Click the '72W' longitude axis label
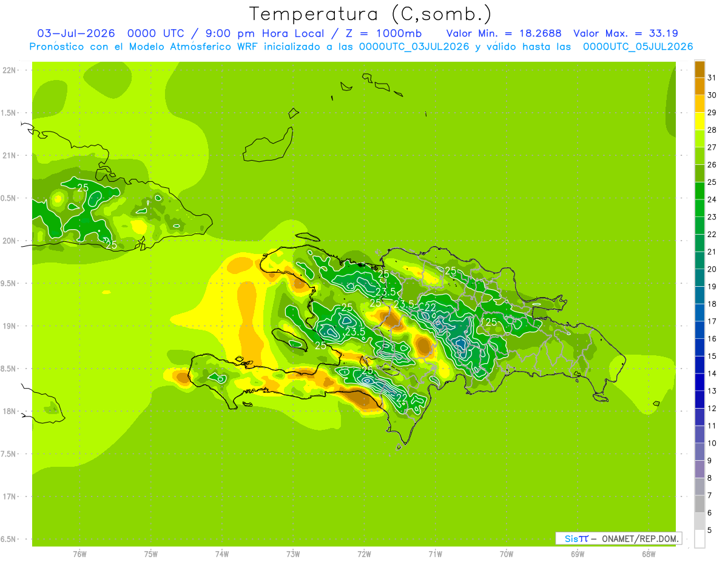Image resolution: width=728 pixels, height=562 pixels. click(364, 554)
